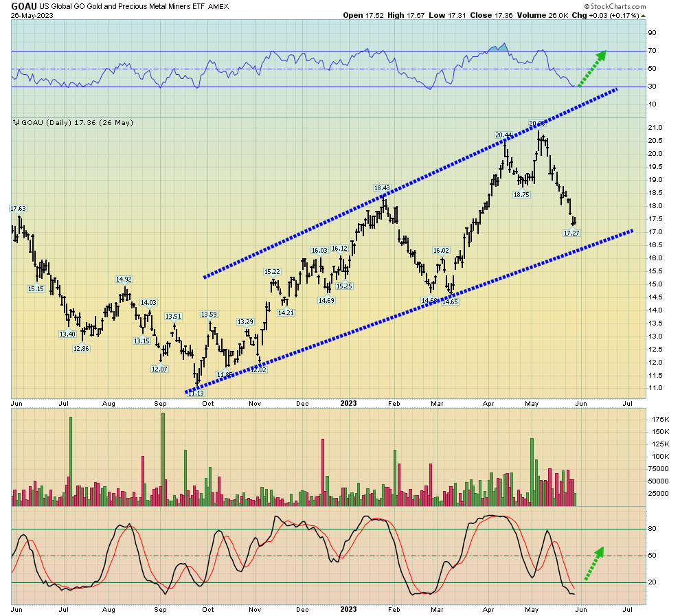Click the green up-triangle beside Chg value
The height and width of the screenshot is (616, 680).
644,16
